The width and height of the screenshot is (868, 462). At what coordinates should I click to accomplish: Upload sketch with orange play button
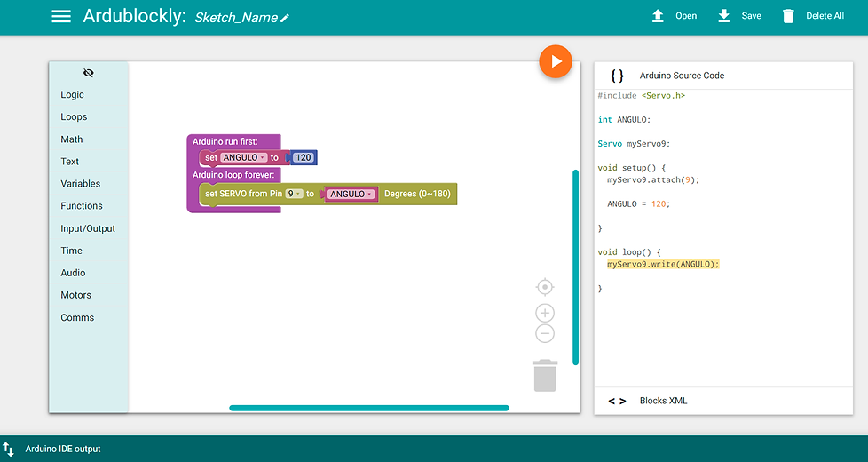556,61
